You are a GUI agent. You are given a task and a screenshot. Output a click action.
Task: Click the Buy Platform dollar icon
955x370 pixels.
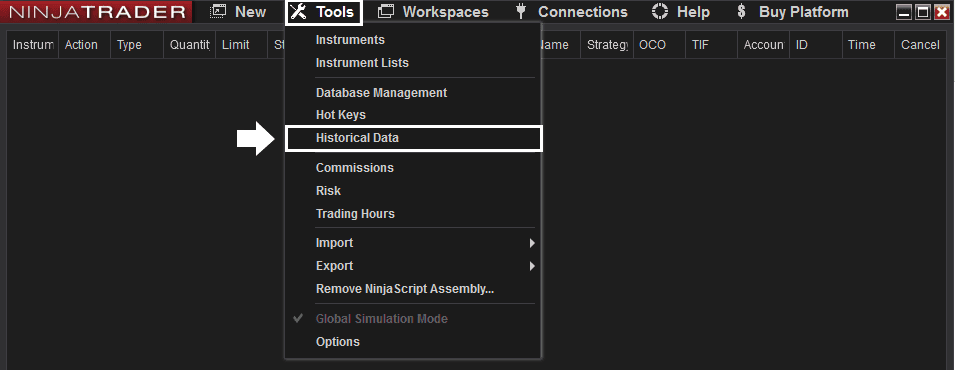point(741,12)
